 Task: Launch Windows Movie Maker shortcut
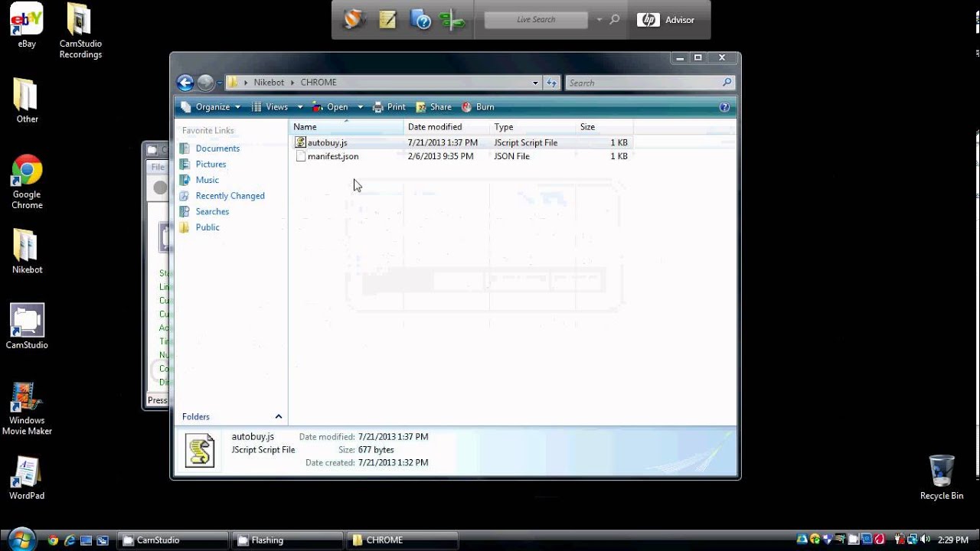coord(27,409)
